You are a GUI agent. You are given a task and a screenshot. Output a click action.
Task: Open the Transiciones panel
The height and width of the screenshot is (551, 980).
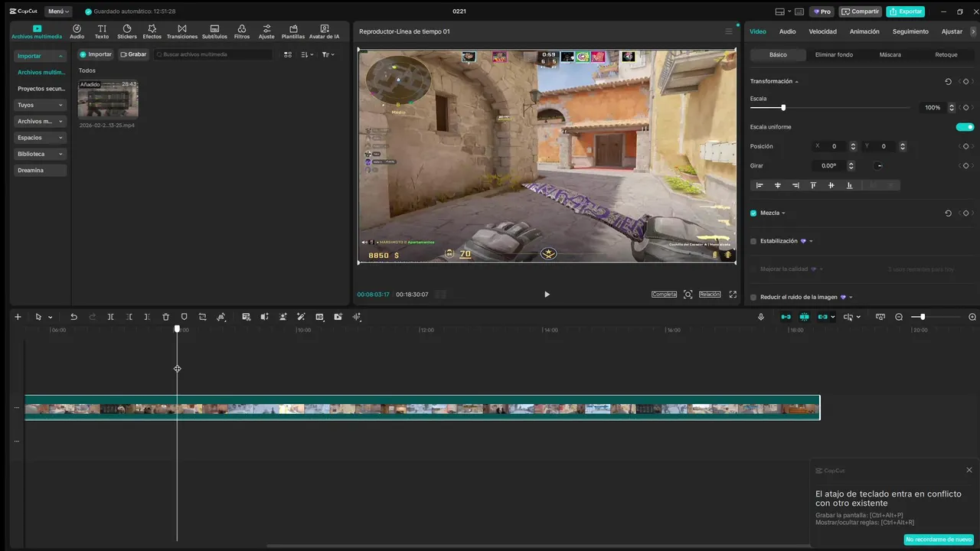pos(182,31)
